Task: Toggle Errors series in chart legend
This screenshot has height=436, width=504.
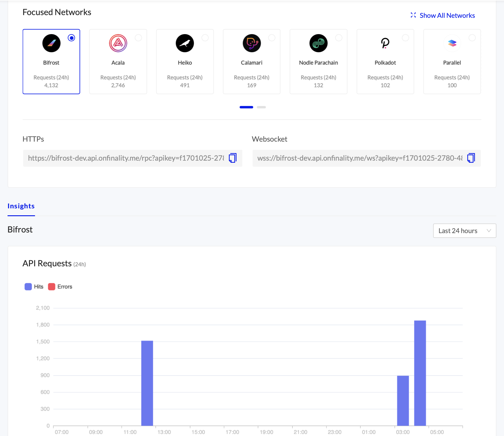Action: (60, 287)
